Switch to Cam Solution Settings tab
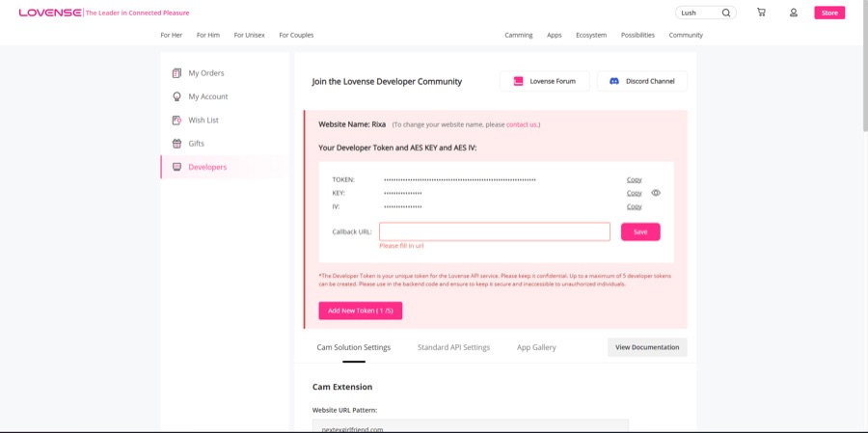 tap(354, 347)
